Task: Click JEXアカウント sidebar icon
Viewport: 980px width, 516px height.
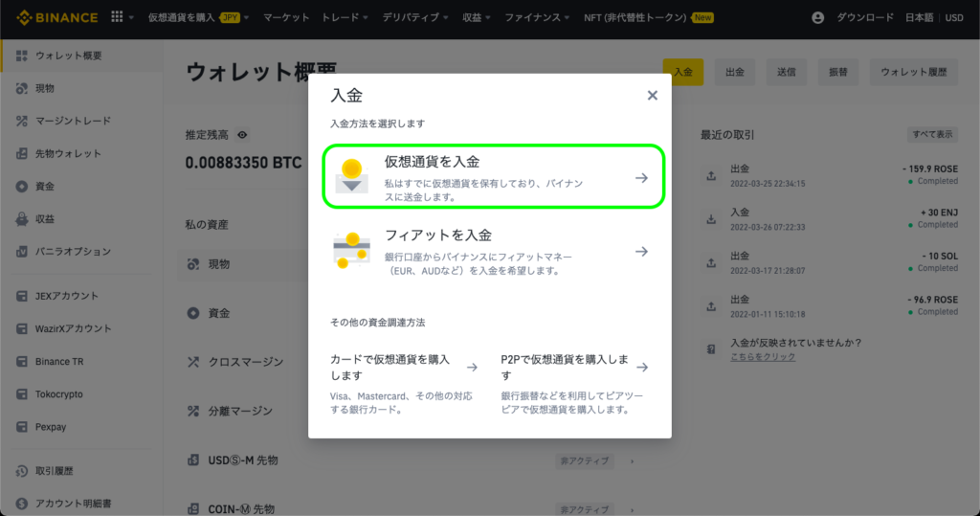Action: pos(22,296)
